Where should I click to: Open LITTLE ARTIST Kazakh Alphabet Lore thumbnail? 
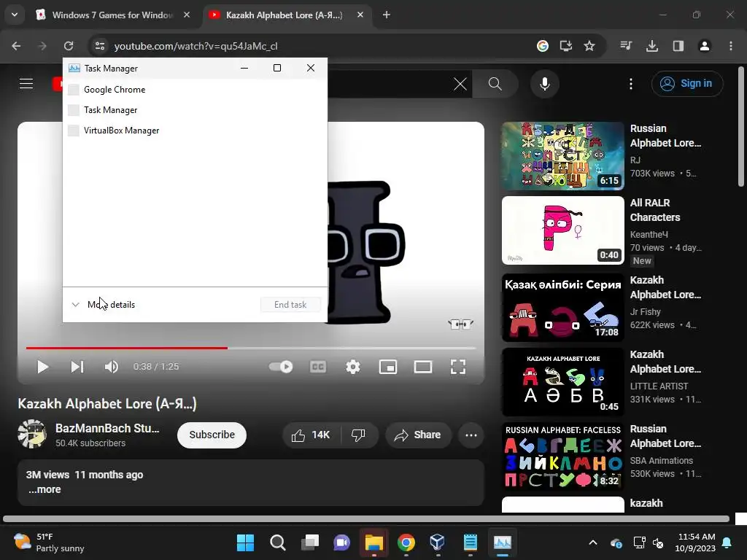[562, 382]
